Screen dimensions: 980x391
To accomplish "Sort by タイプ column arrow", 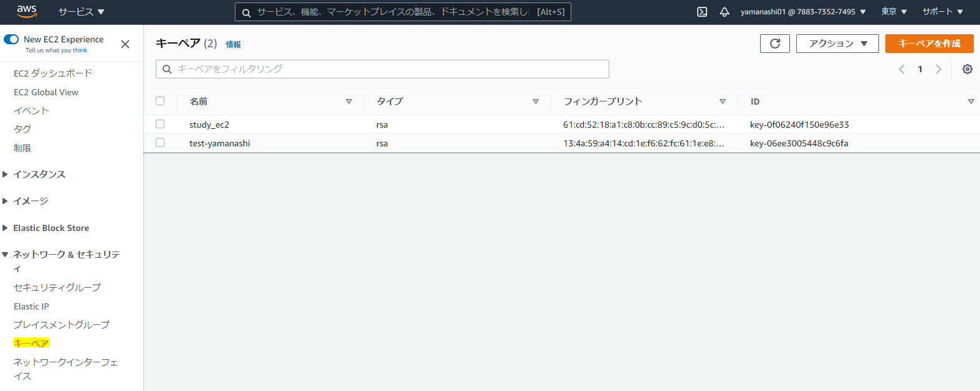I will click(536, 101).
